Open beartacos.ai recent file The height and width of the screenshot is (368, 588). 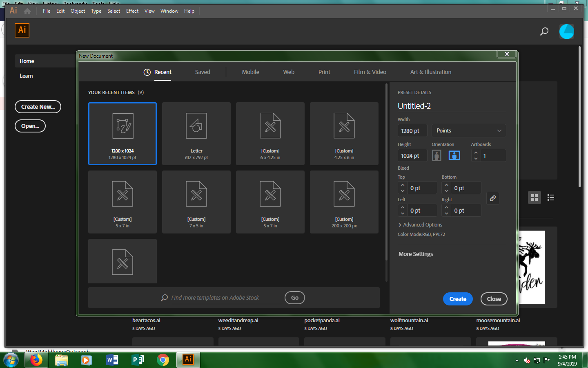point(146,321)
